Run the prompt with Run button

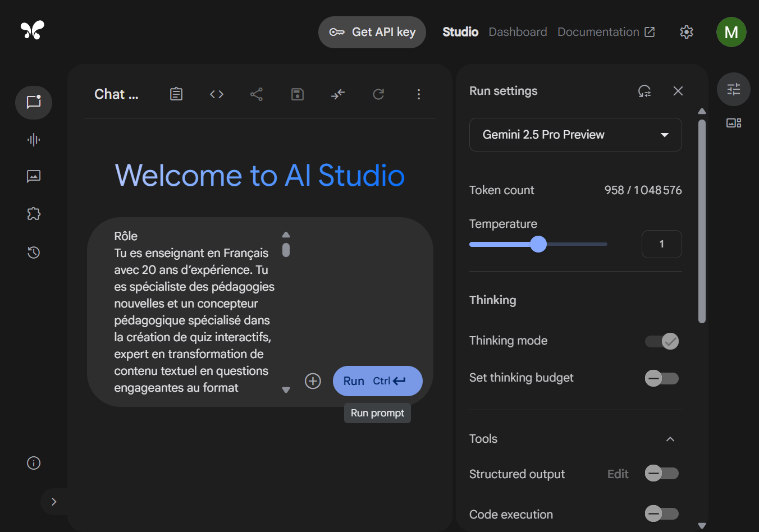(378, 381)
